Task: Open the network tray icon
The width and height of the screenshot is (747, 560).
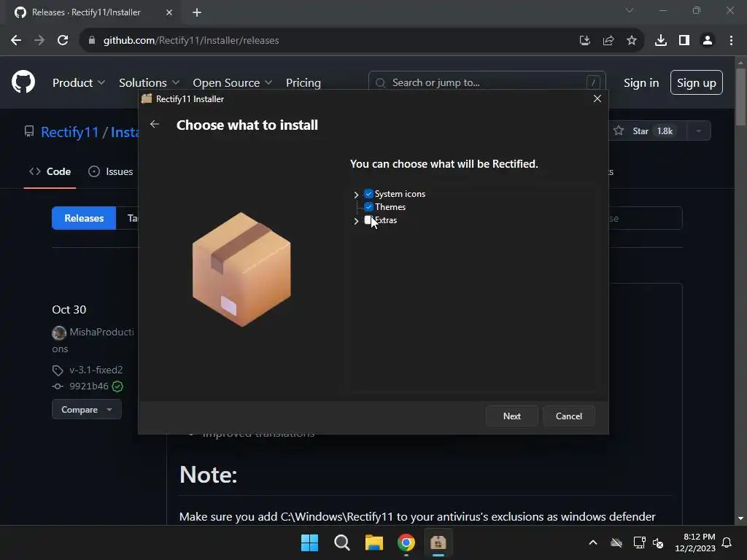Action: pyautogui.click(x=639, y=542)
